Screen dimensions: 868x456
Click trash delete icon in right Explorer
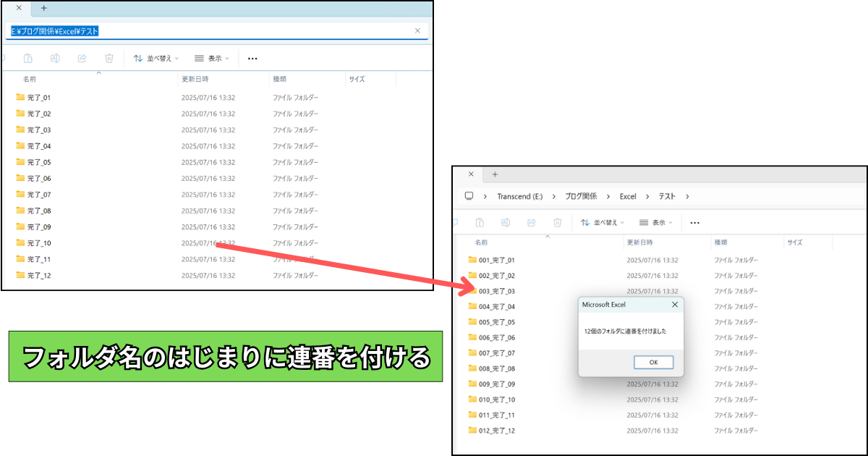(x=558, y=223)
